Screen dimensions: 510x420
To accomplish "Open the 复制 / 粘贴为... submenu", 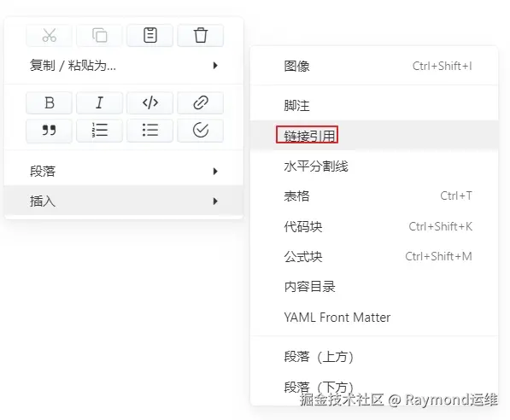I will pos(124,66).
